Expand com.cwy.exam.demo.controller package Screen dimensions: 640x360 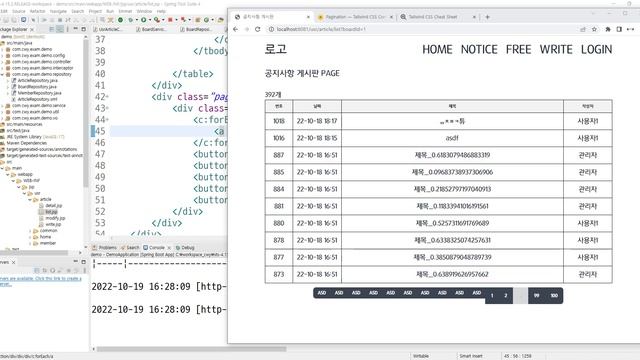2,62
